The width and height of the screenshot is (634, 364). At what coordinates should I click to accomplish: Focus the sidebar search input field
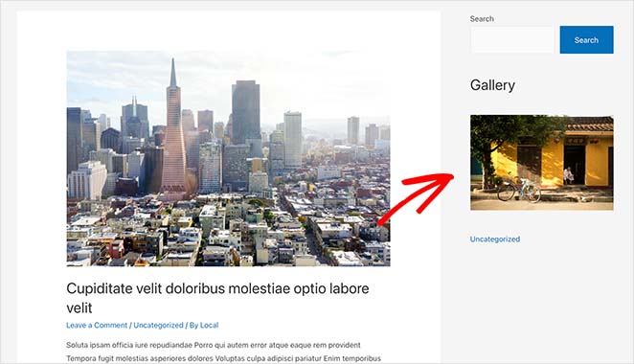[511, 39]
